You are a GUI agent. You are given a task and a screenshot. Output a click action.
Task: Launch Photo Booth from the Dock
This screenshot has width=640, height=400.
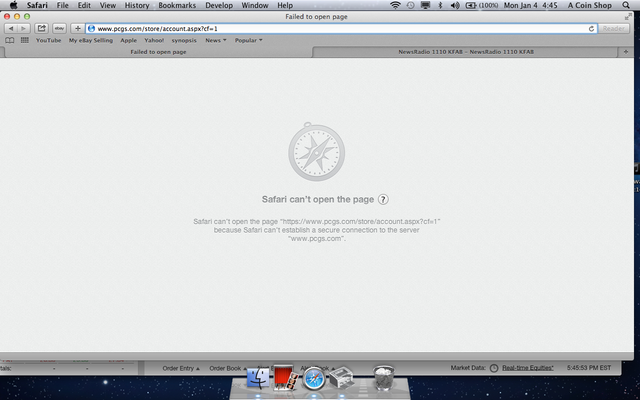pos(285,378)
